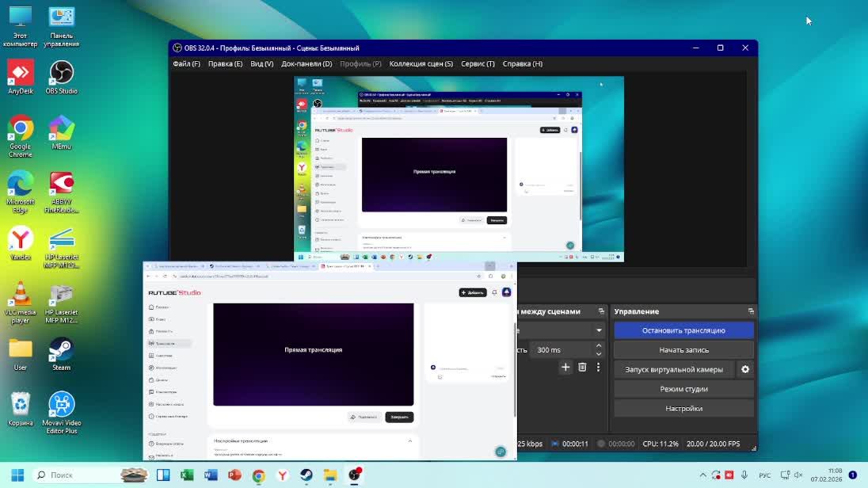The image size is (868, 488).
Task: Open the scene transition type dropdown
Action: 599,330
